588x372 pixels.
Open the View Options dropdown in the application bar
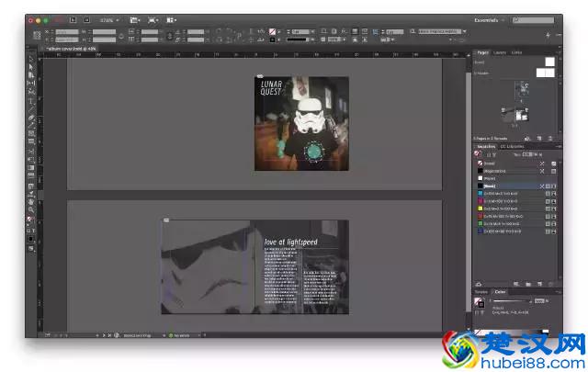[x=135, y=19]
